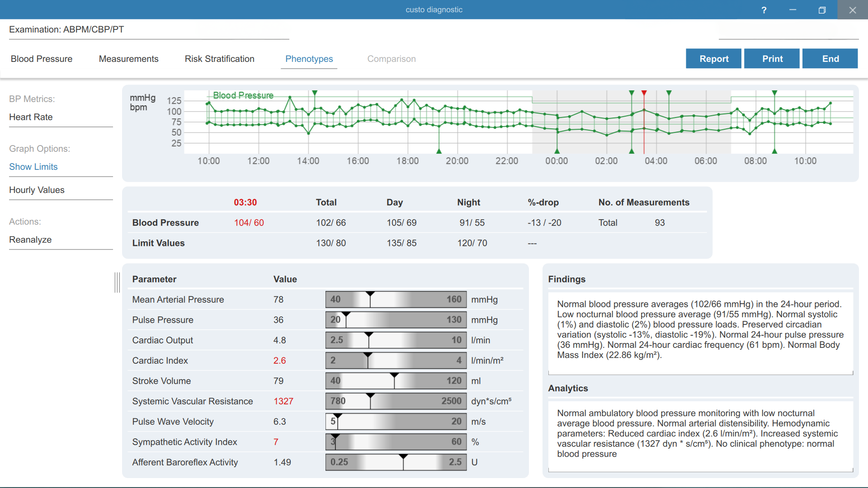The image size is (868, 488).
Task: Click the green top marker near 09:00
Action: point(774,93)
